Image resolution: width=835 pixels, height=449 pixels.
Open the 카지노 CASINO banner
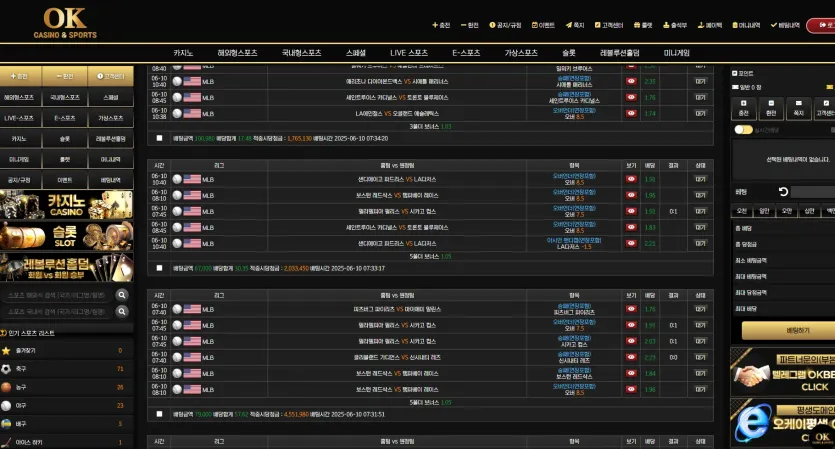(67, 205)
